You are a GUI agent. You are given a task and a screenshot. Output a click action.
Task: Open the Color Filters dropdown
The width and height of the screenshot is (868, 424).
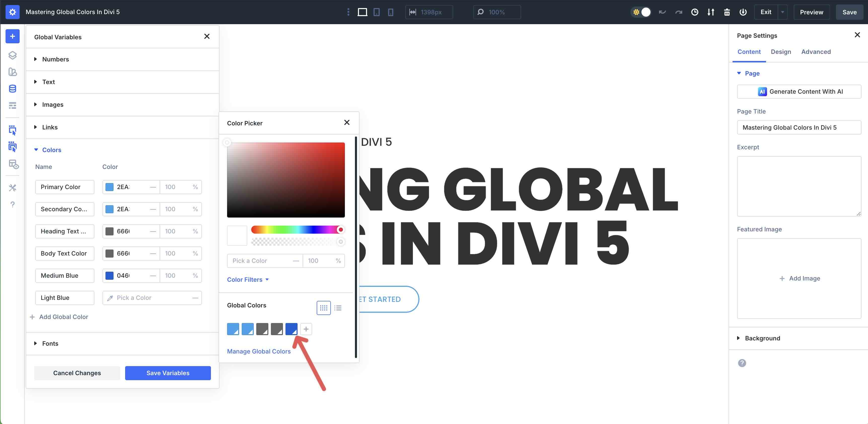coord(248,279)
